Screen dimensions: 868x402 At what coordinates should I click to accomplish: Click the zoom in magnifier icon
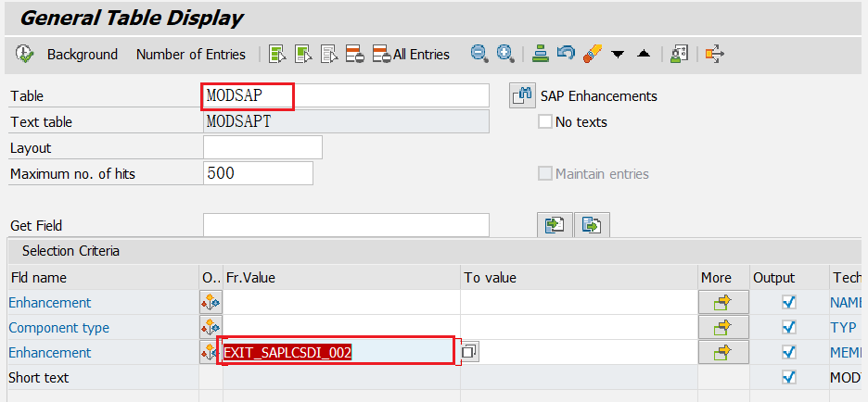pyautogui.click(x=504, y=54)
